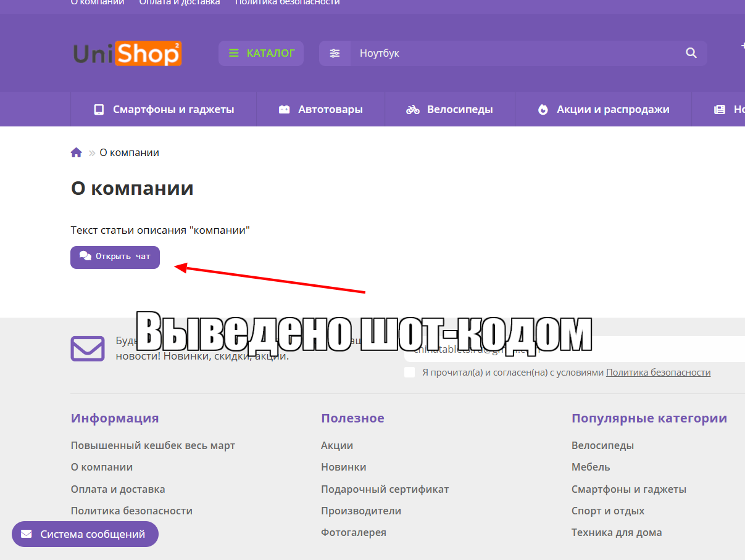This screenshot has width=745, height=560.
Task: Click the UniShop logo
Action: coord(127,54)
